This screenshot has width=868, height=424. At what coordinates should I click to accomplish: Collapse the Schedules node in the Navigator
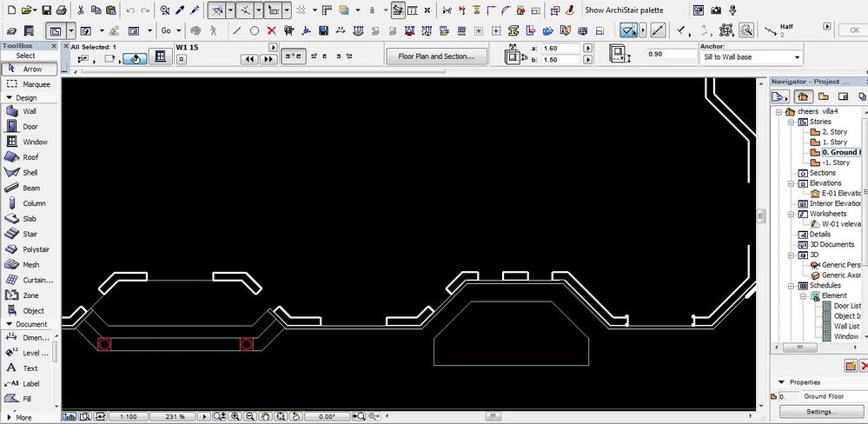(x=791, y=286)
